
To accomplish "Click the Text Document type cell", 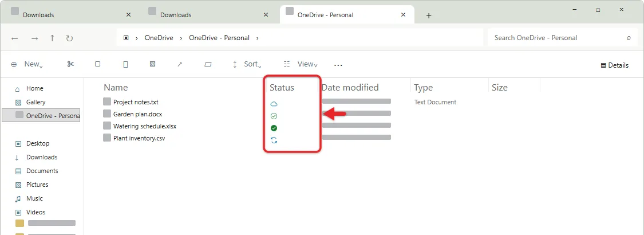I will [436, 102].
